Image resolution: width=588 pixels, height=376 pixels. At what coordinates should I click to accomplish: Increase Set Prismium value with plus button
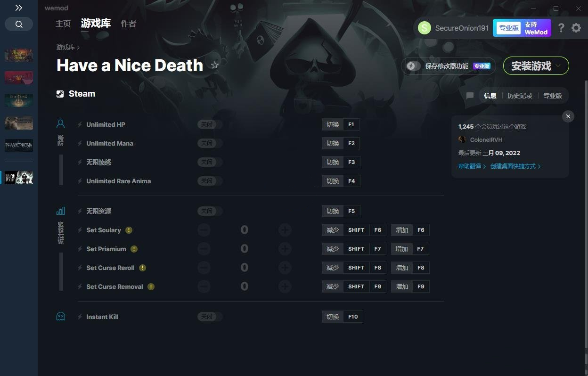coord(285,249)
